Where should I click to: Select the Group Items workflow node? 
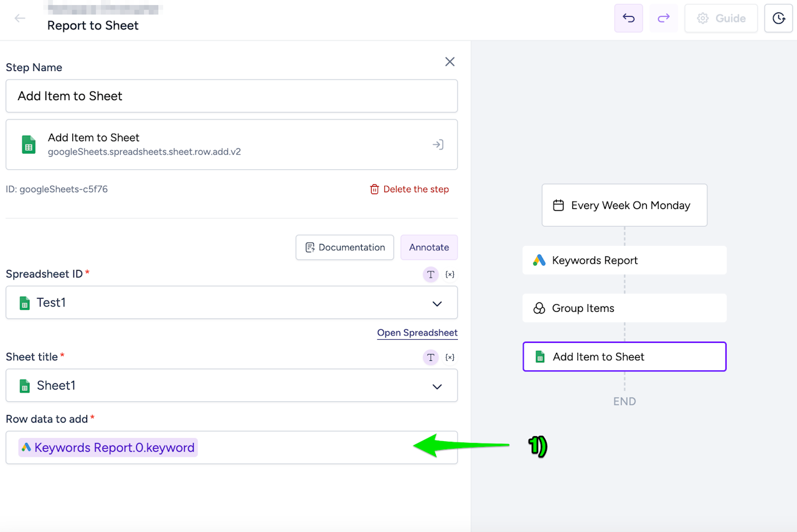pos(625,308)
